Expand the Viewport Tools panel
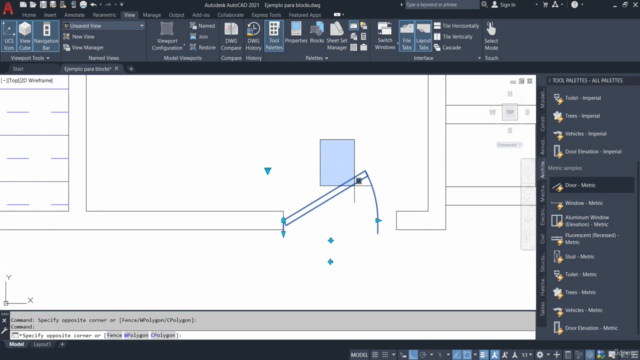This screenshot has height=360, width=640. pyautogui.click(x=30, y=58)
